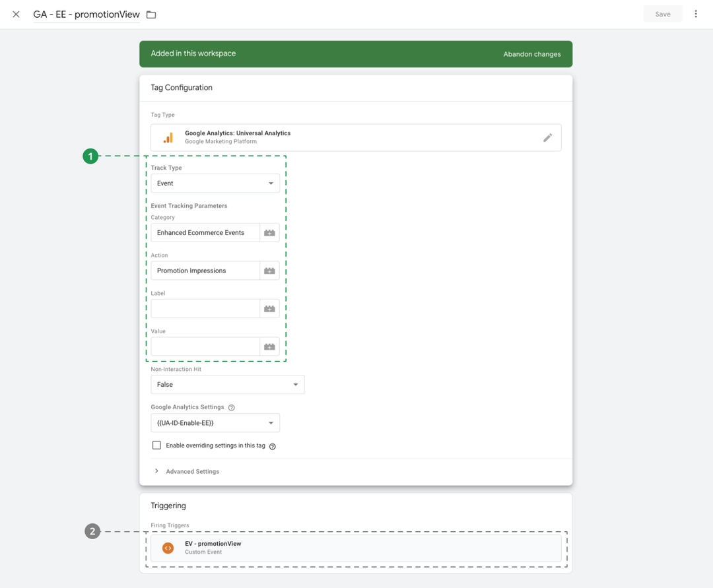This screenshot has width=713, height=588.
Task: Edit the tag type with the pencil icon
Action: [547, 138]
